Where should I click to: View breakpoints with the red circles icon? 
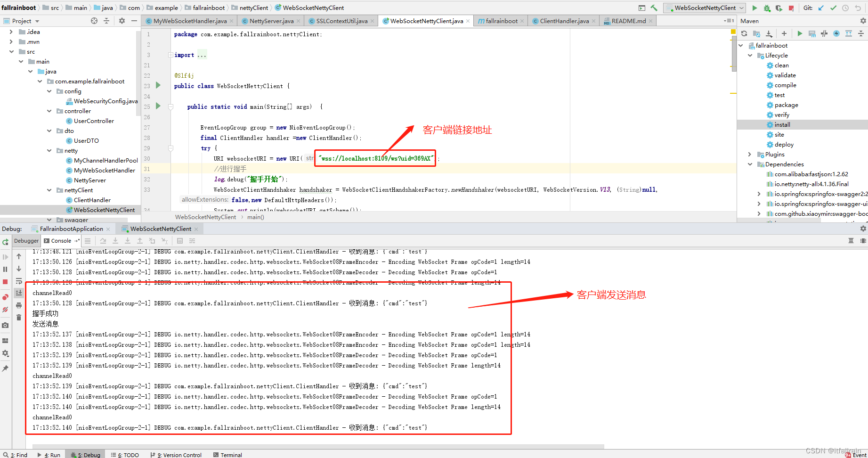point(6,297)
